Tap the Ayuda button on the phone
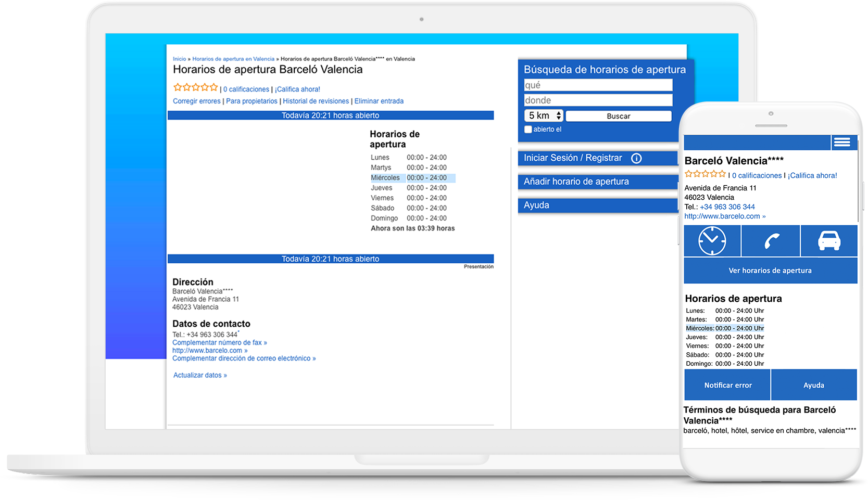 tap(814, 385)
